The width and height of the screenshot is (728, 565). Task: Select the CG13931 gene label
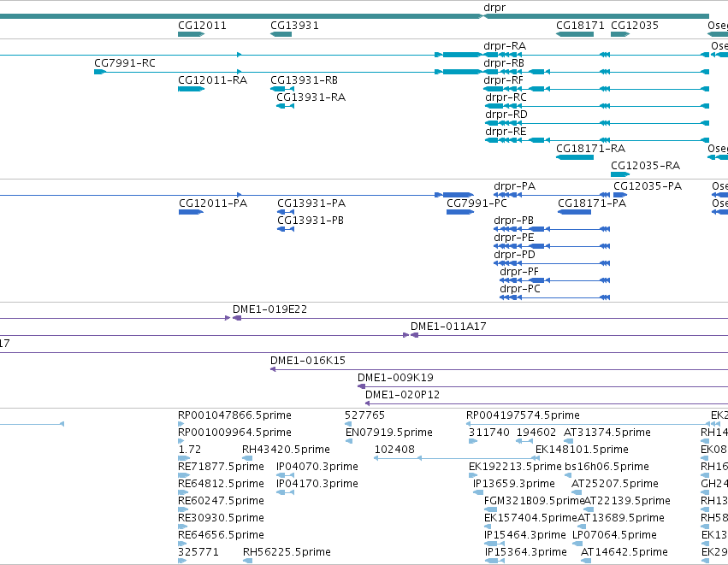294,26
